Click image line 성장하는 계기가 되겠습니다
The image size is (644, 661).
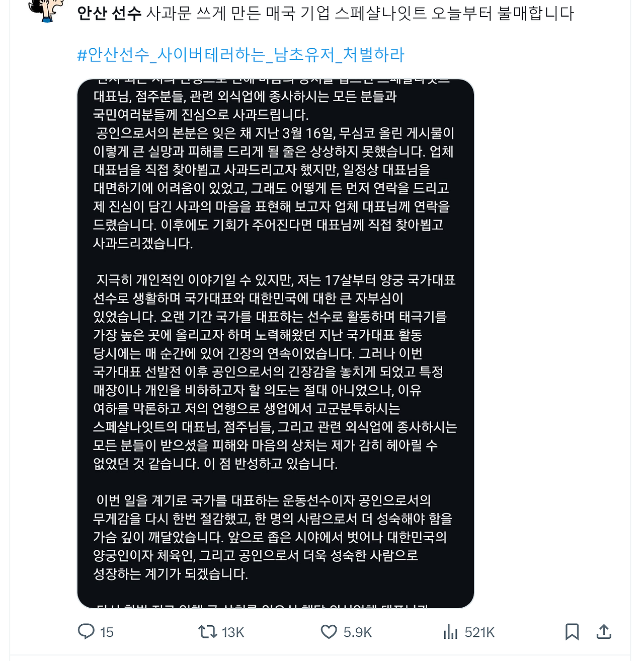171,573
